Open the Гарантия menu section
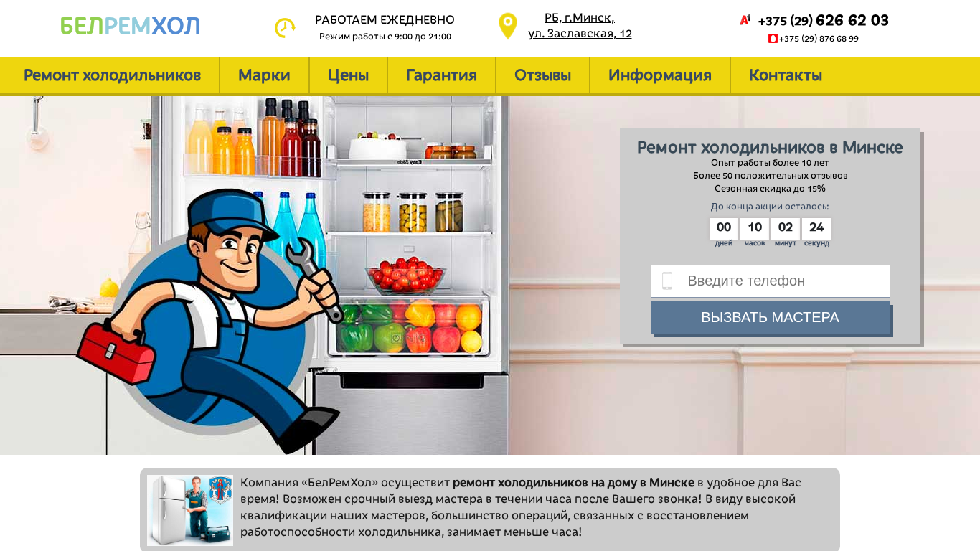Viewport: 980px width, 551px height. 441,75
